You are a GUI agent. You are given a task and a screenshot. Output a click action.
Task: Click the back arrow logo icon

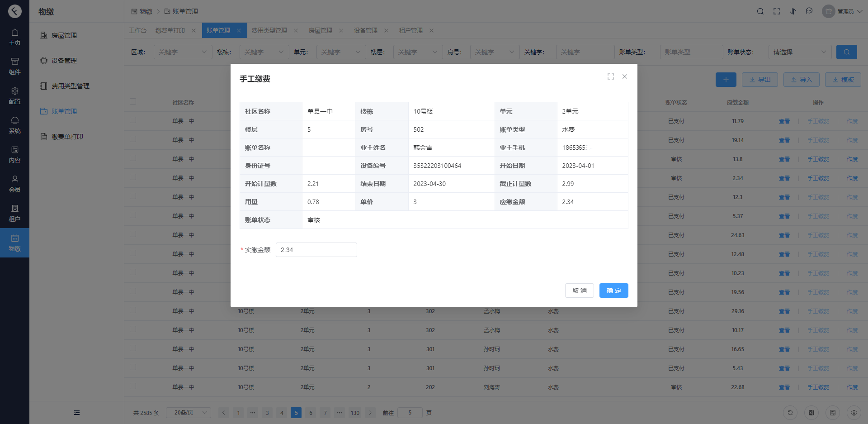pos(14,11)
